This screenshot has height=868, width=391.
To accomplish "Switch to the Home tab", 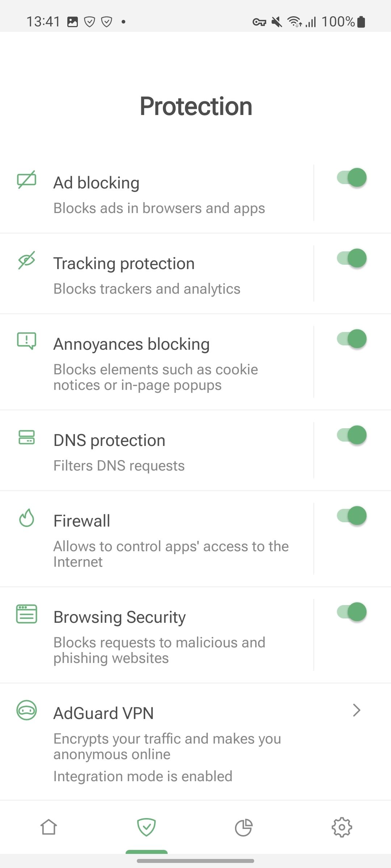I will [x=49, y=828].
